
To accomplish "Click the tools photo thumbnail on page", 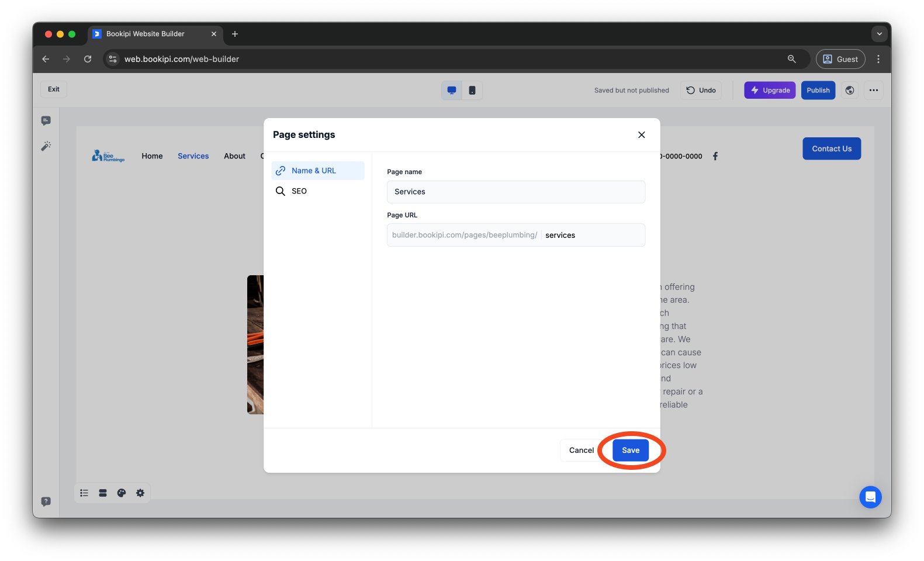I will [255, 345].
